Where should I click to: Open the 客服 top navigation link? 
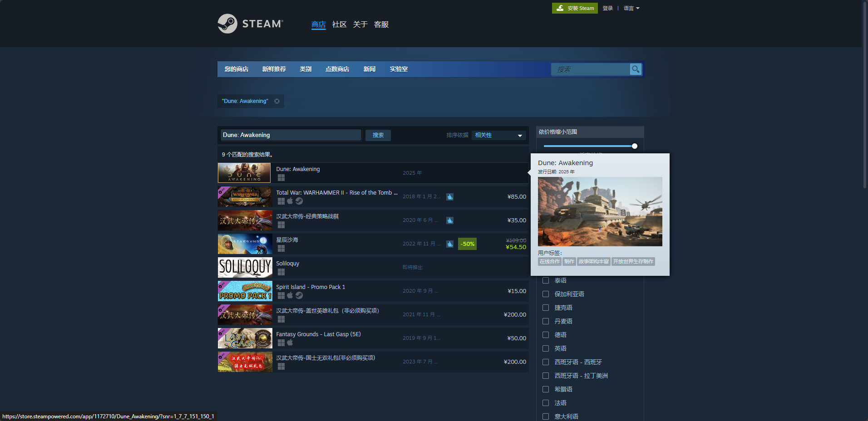tap(381, 24)
